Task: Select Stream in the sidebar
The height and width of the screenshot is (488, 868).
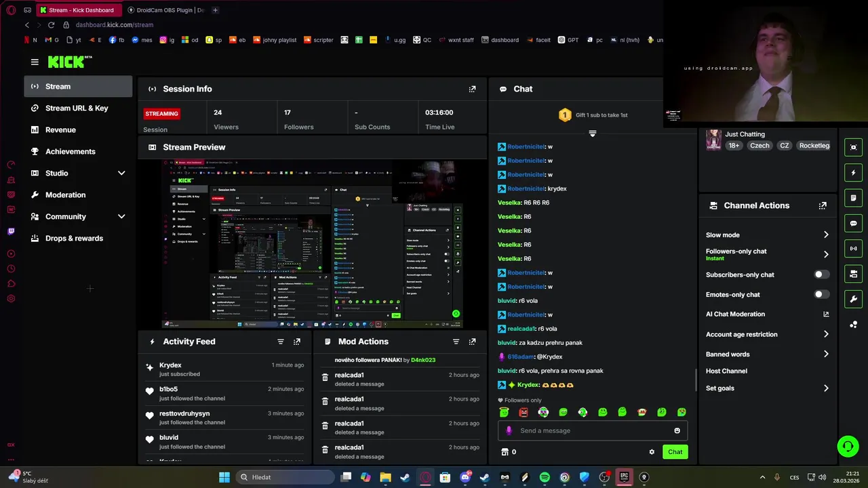Action: [x=78, y=87]
